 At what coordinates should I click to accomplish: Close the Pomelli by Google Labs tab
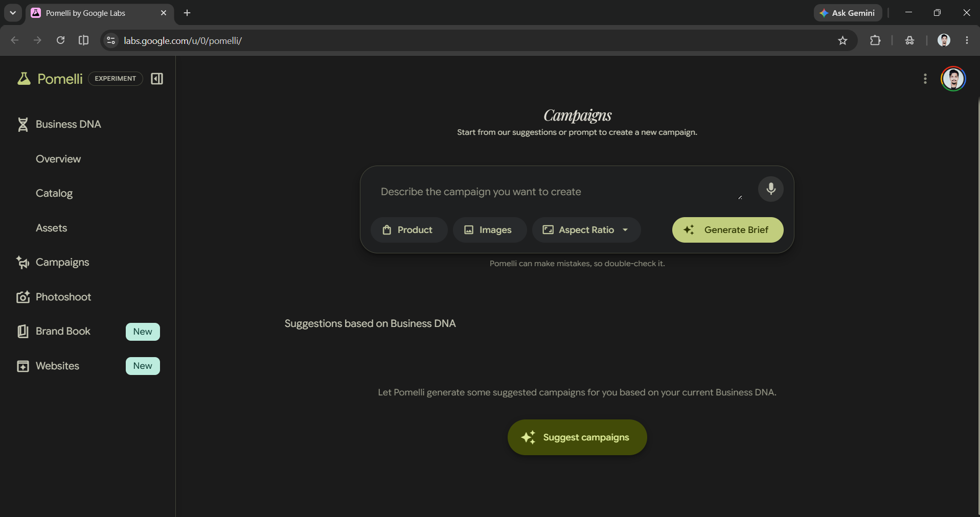164,13
